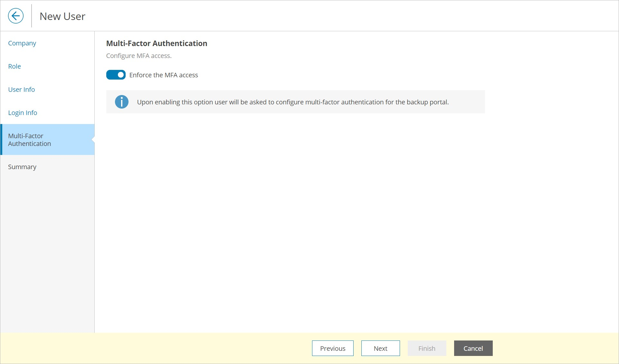Open the Summary step
The image size is (619, 364).
click(22, 167)
